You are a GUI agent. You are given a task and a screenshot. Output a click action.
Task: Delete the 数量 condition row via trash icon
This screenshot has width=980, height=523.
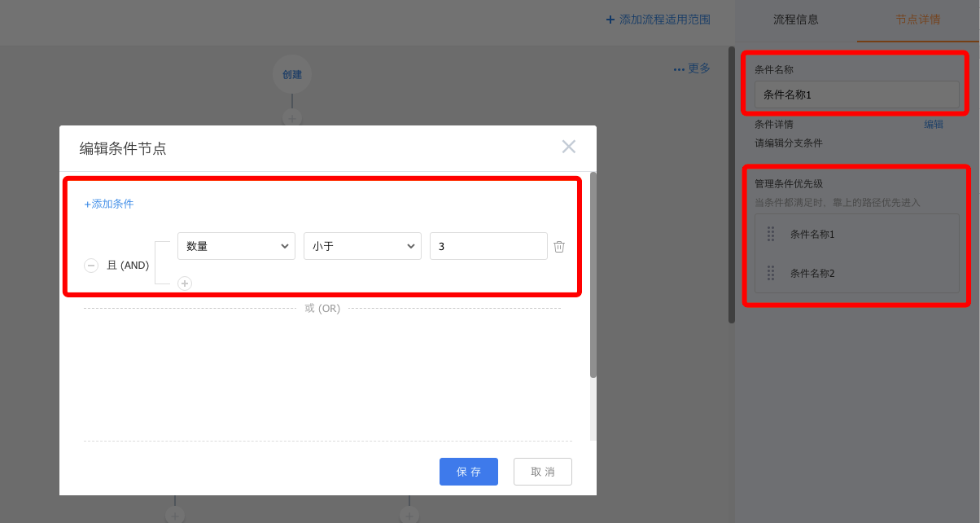point(559,246)
